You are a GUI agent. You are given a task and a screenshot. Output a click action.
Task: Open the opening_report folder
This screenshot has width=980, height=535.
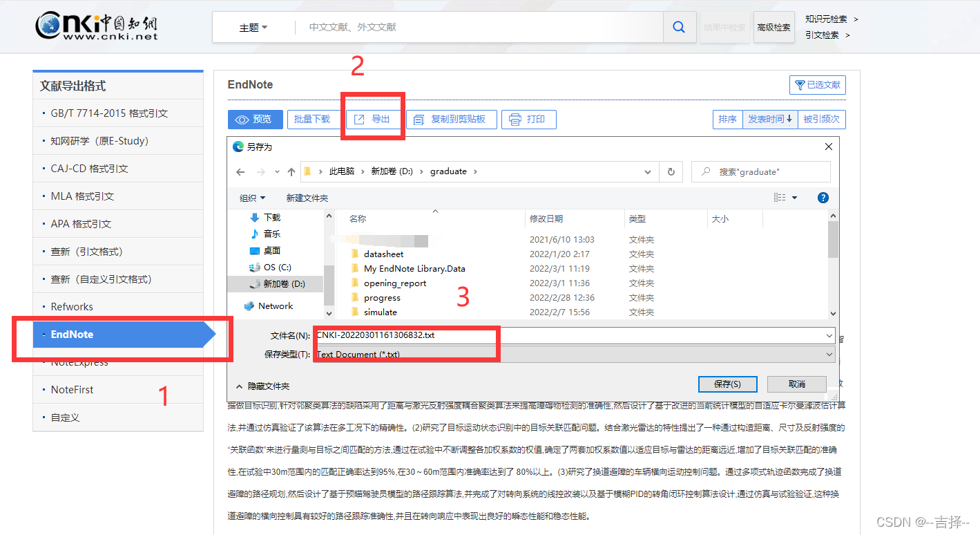(x=395, y=283)
